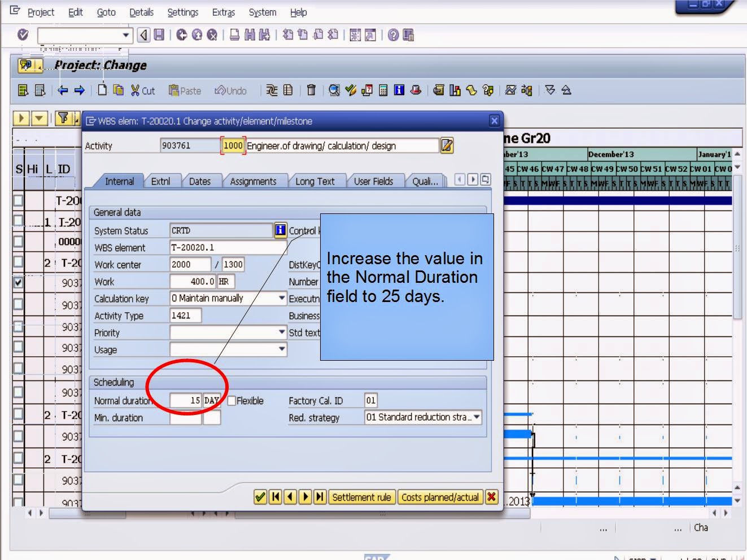Viewport: 747px width, 560px height.
Task: Open the Settings menu
Action: click(x=182, y=12)
